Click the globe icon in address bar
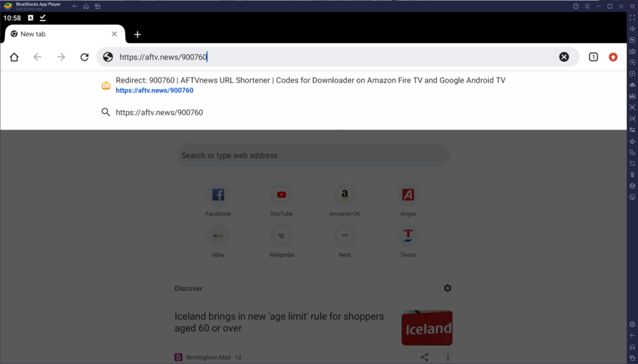 point(108,57)
